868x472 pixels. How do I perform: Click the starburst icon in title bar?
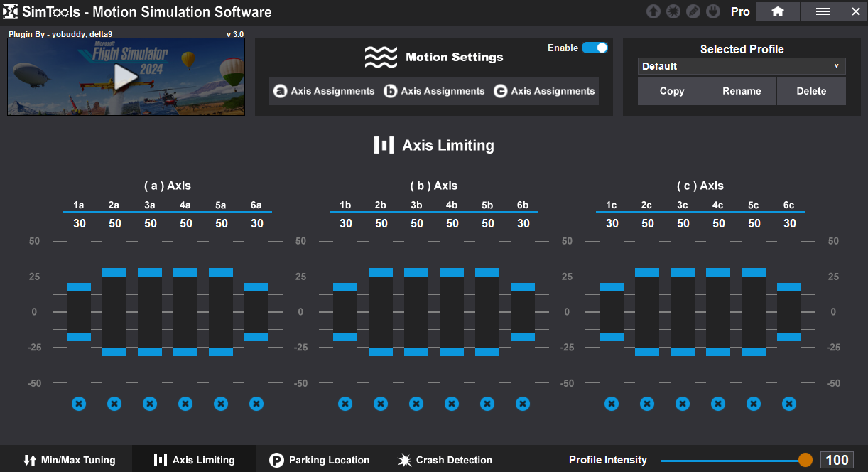tap(673, 11)
